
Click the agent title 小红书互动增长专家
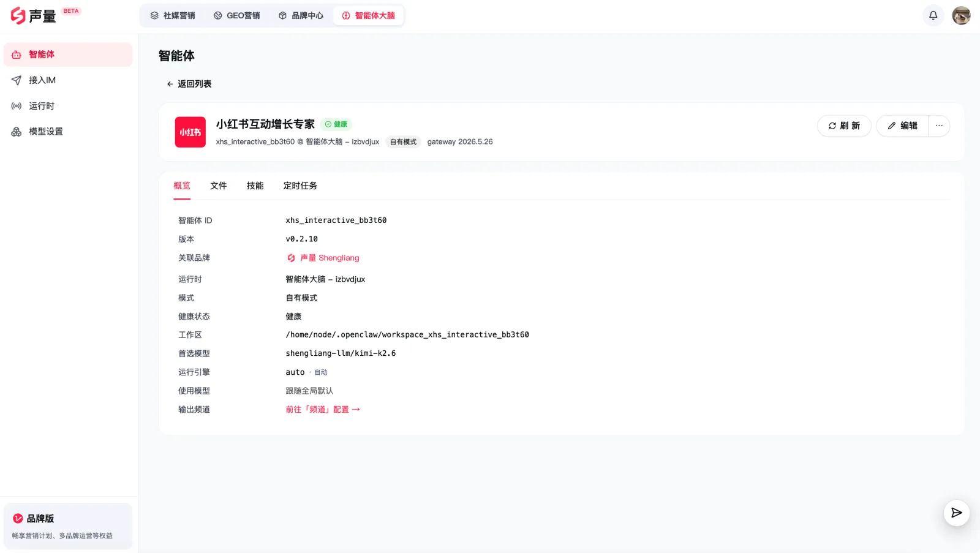265,124
